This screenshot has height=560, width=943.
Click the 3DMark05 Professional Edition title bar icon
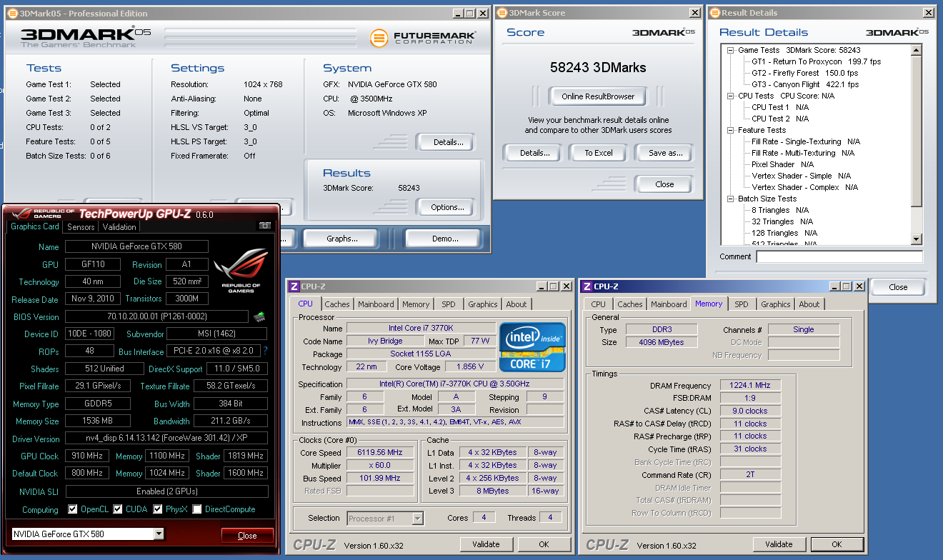11,13
